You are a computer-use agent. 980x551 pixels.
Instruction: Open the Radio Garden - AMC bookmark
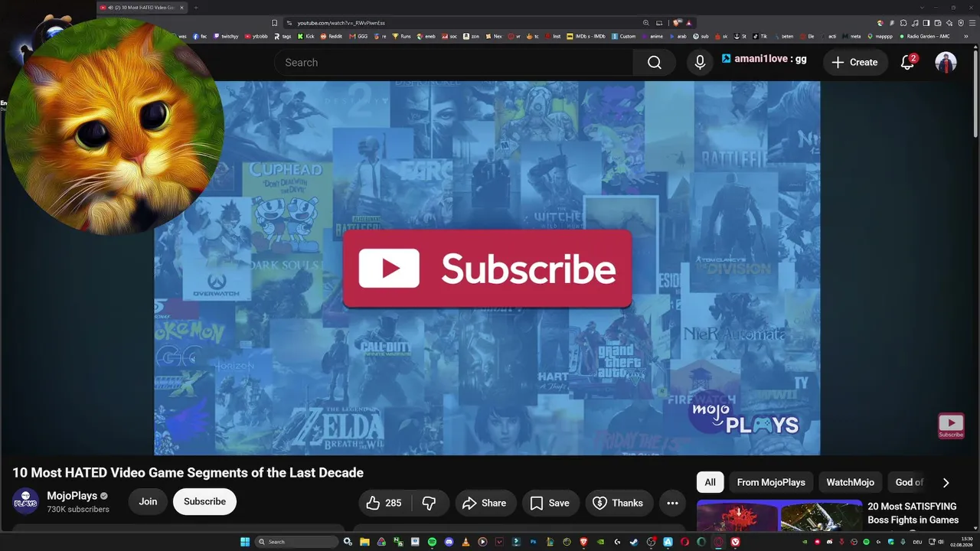click(x=924, y=36)
